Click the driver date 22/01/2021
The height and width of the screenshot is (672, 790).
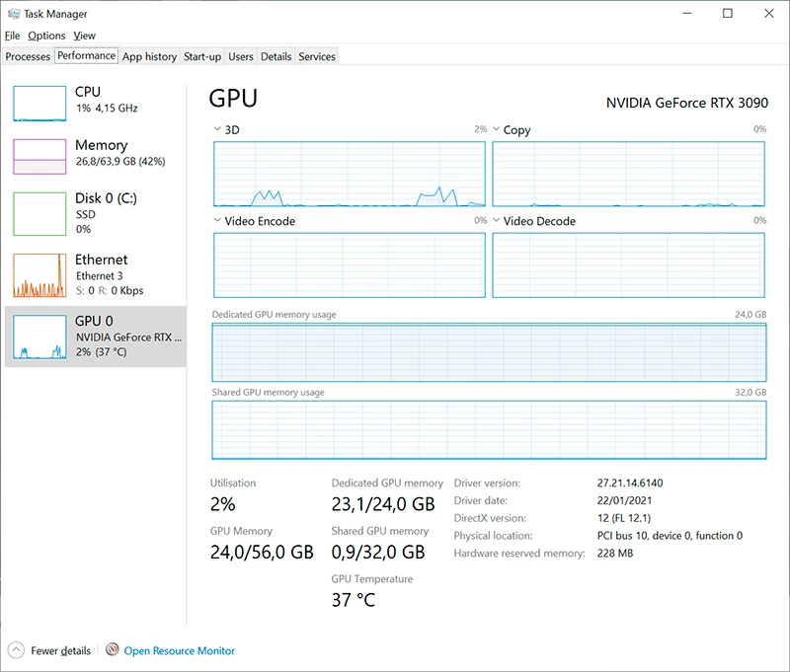pyautogui.click(x=624, y=501)
